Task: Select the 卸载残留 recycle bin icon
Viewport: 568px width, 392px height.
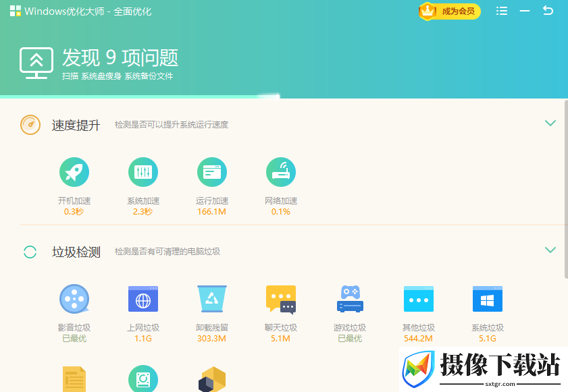Action: [x=212, y=299]
